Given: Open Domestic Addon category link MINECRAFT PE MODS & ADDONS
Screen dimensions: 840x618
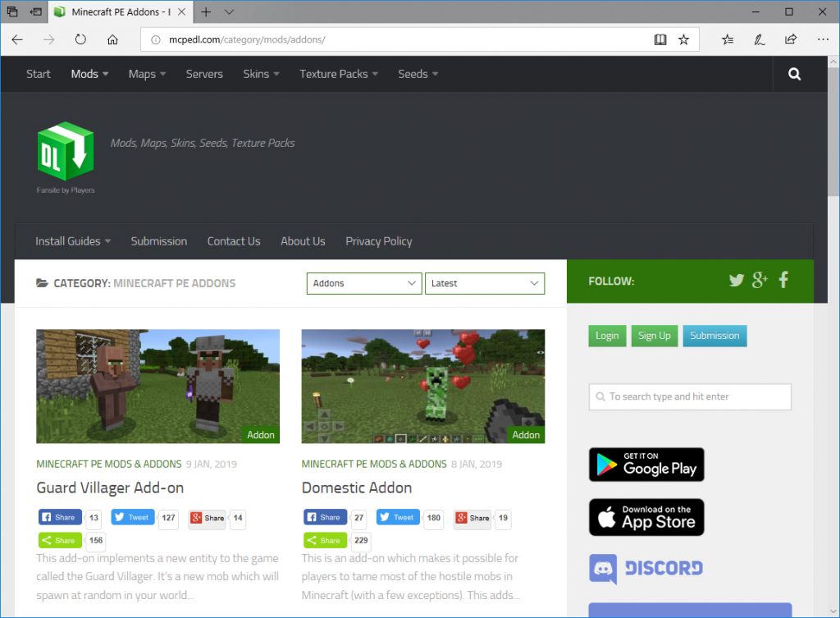Looking at the screenshot, I should point(374,465).
